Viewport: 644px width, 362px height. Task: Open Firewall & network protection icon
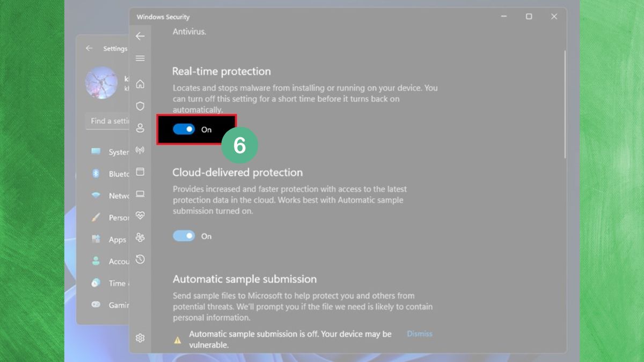[140, 150]
